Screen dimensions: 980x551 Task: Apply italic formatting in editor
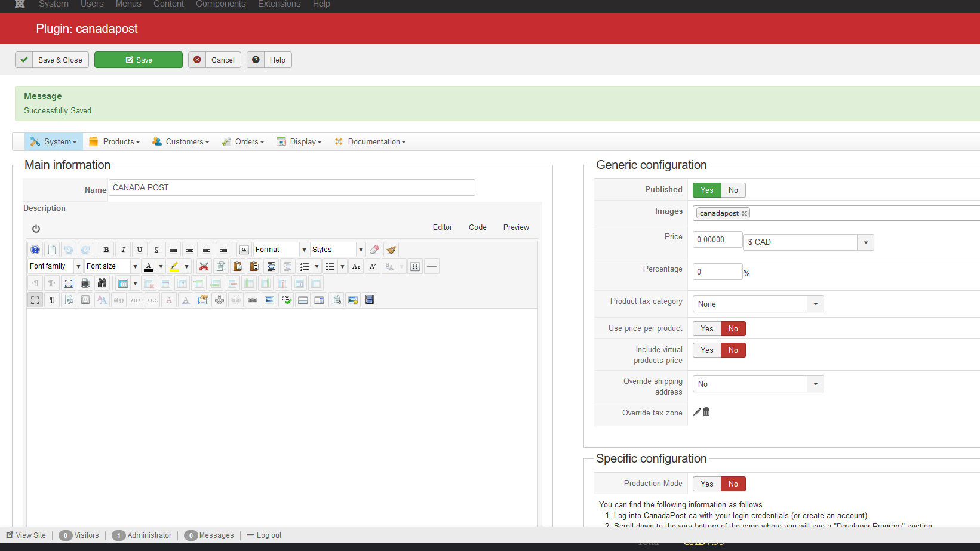(x=123, y=250)
